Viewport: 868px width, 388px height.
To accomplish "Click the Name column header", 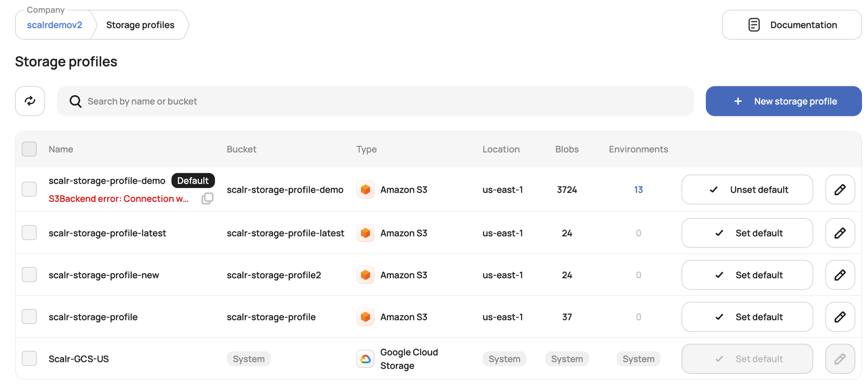I will (x=61, y=149).
